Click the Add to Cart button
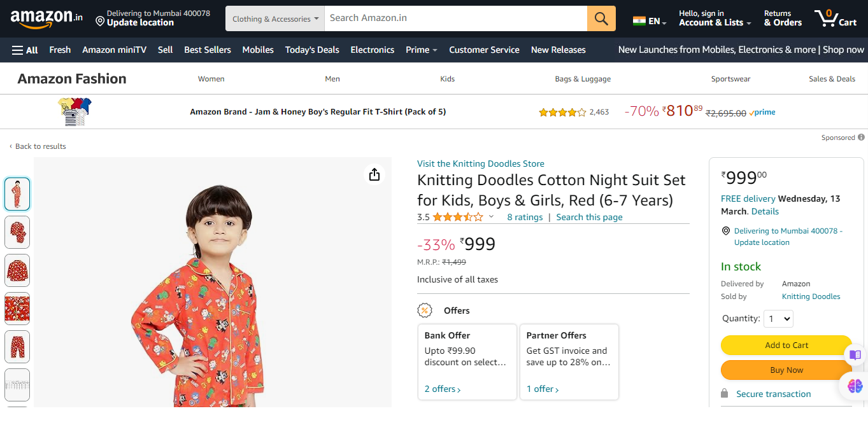868x439 pixels. coord(786,345)
